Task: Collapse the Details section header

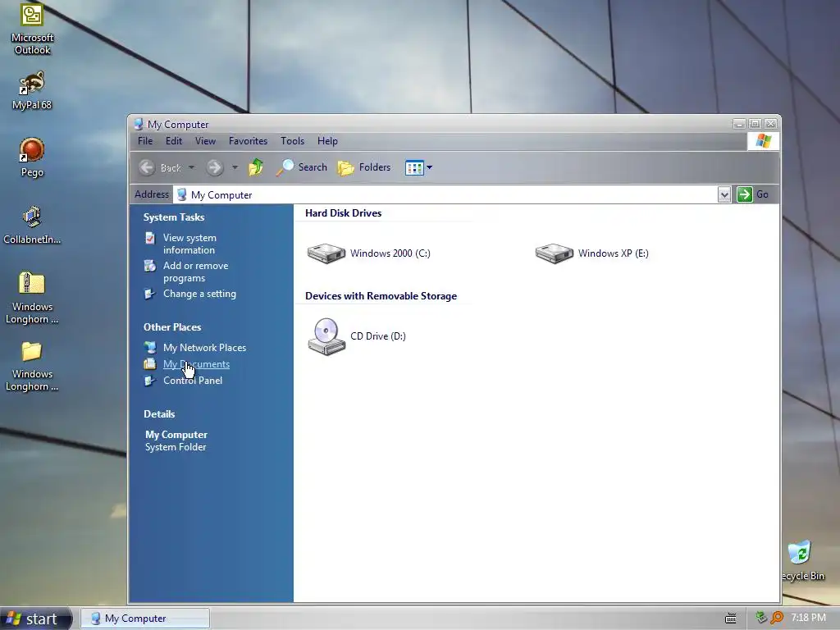Action: [x=159, y=414]
